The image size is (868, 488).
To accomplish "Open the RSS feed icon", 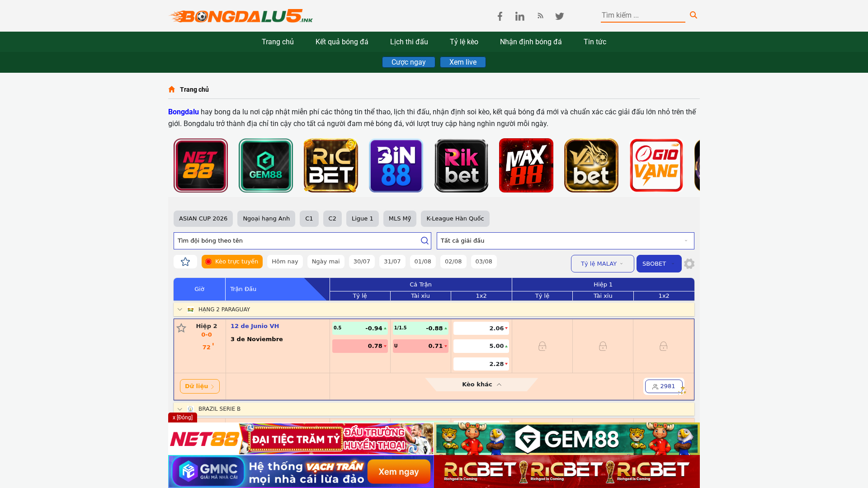I will [x=540, y=16].
